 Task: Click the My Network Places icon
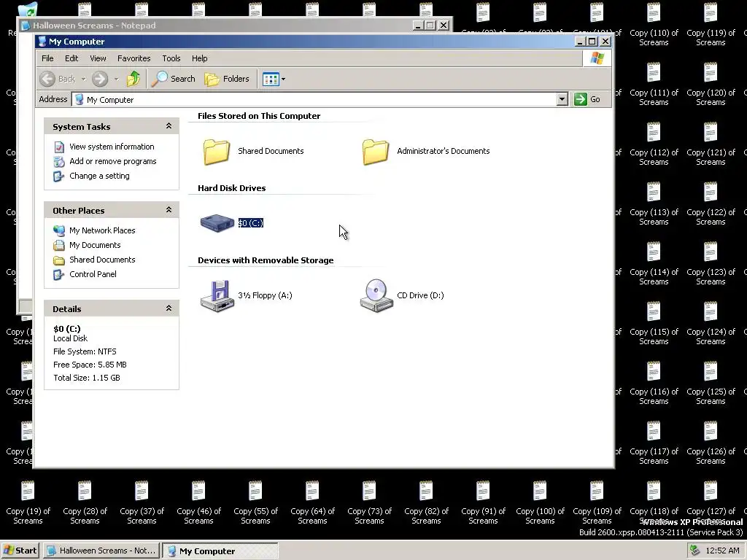(59, 231)
